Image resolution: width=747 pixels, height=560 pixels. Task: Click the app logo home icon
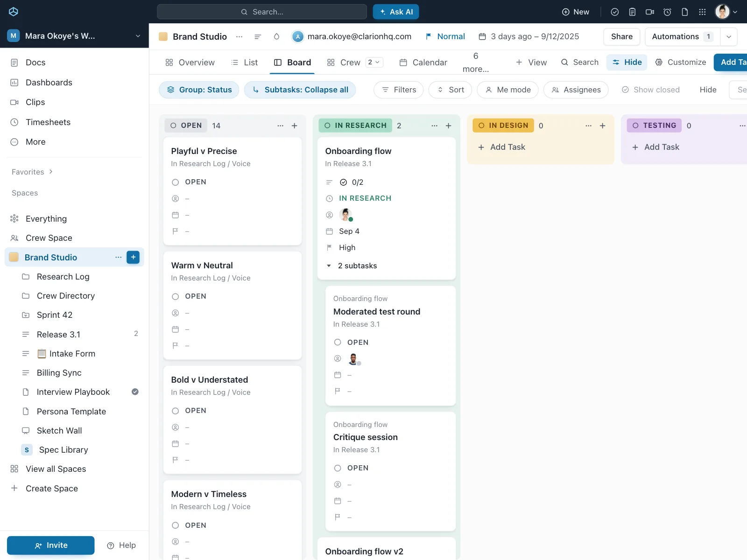coord(14,12)
